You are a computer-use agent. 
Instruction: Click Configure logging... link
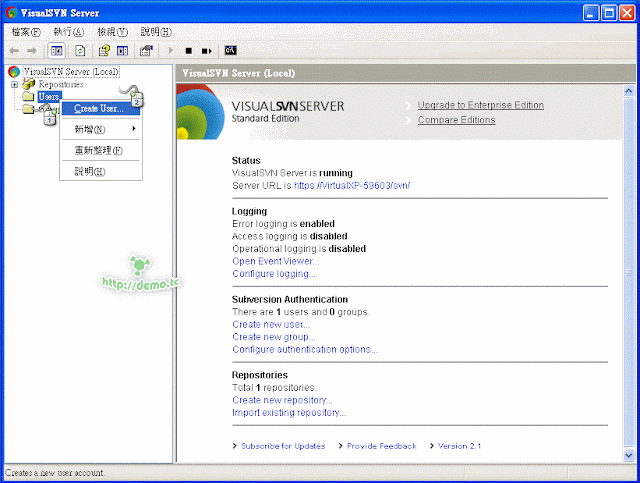[273, 274]
